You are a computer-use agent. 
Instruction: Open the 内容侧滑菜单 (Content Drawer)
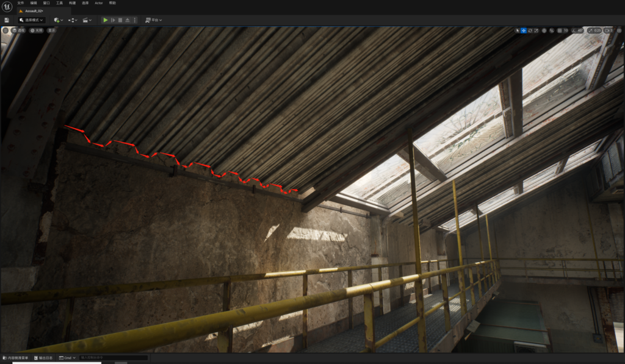pos(15,358)
